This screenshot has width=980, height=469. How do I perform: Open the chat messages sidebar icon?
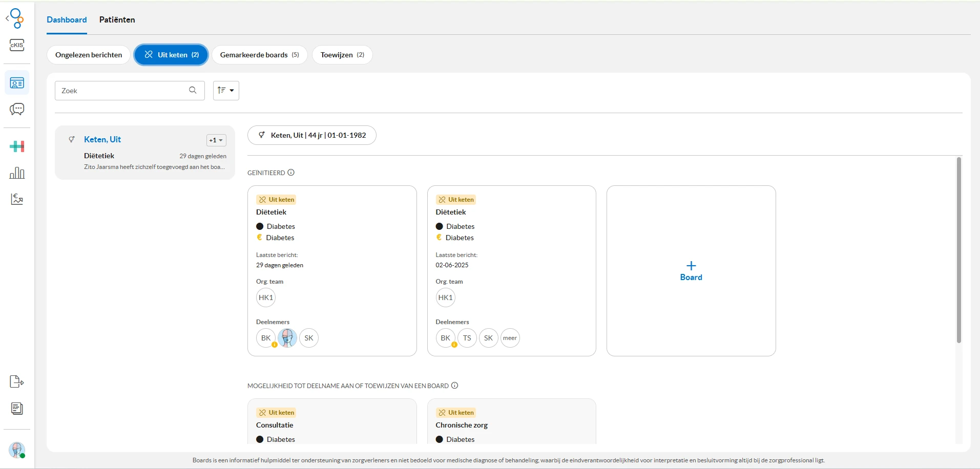[x=17, y=109]
